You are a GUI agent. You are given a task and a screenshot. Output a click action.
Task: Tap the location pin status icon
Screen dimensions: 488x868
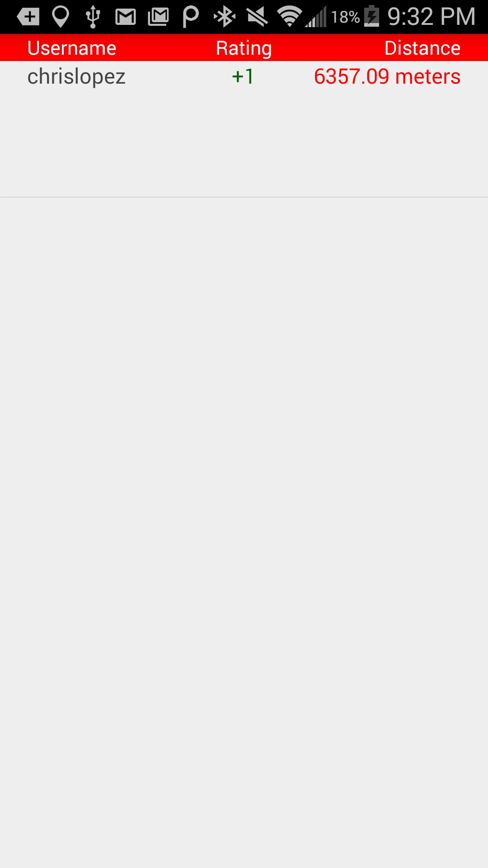coord(61,17)
